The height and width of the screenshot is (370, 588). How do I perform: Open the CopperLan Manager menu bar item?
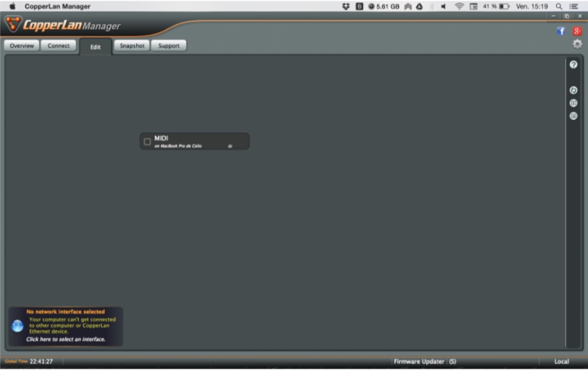point(57,6)
